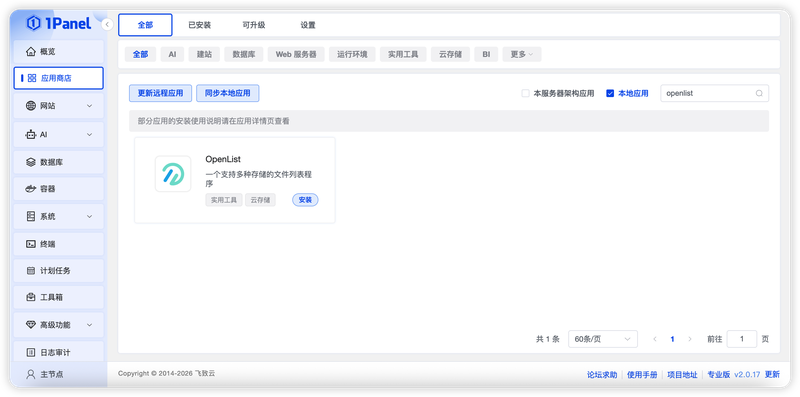Filter by 云存储 in the category bar
The height and width of the screenshot is (397, 800).
[451, 54]
